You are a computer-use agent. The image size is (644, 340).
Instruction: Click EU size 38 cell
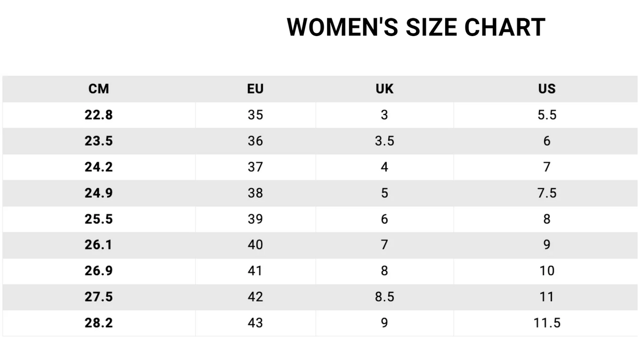click(x=255, y=193)
